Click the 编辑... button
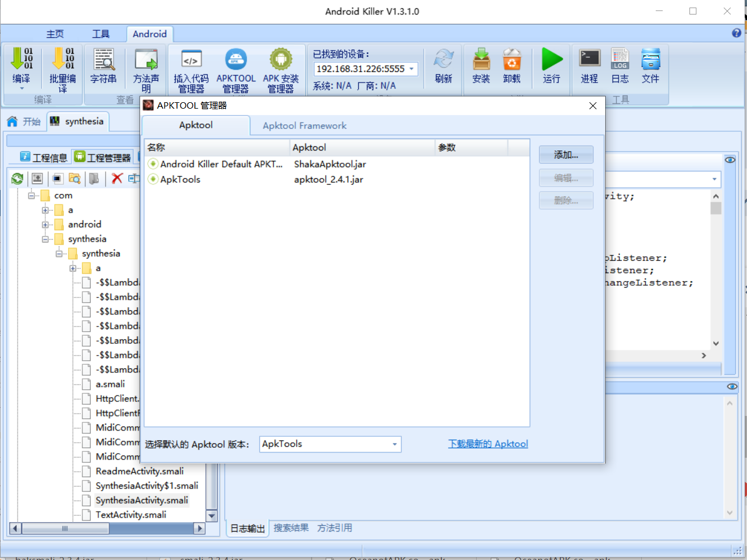 tap(566, 178)
